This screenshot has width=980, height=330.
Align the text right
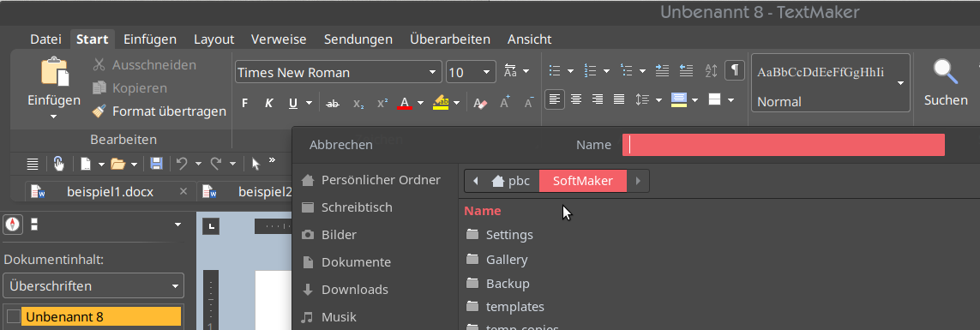tap(598, 99)
